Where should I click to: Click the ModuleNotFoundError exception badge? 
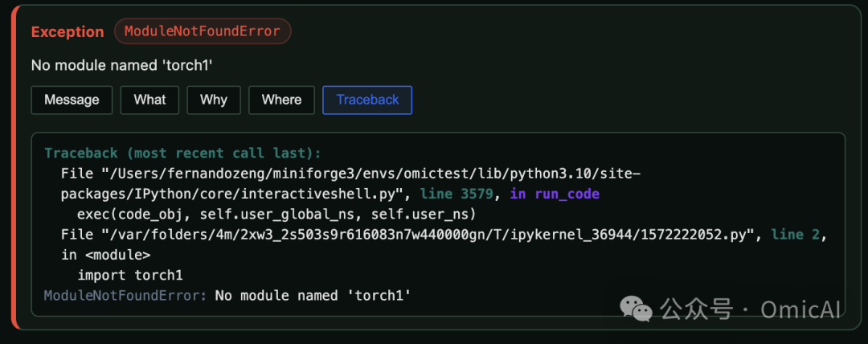[203, 31]
